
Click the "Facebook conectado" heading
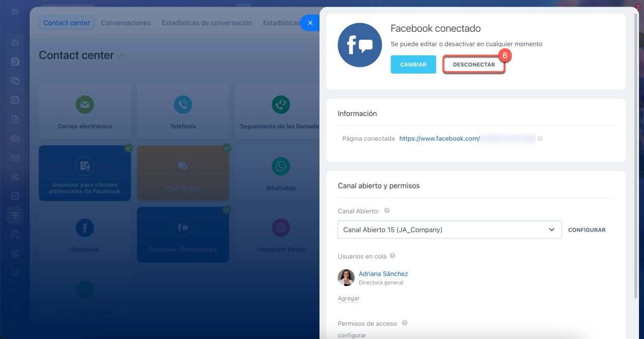coord(436,29)
